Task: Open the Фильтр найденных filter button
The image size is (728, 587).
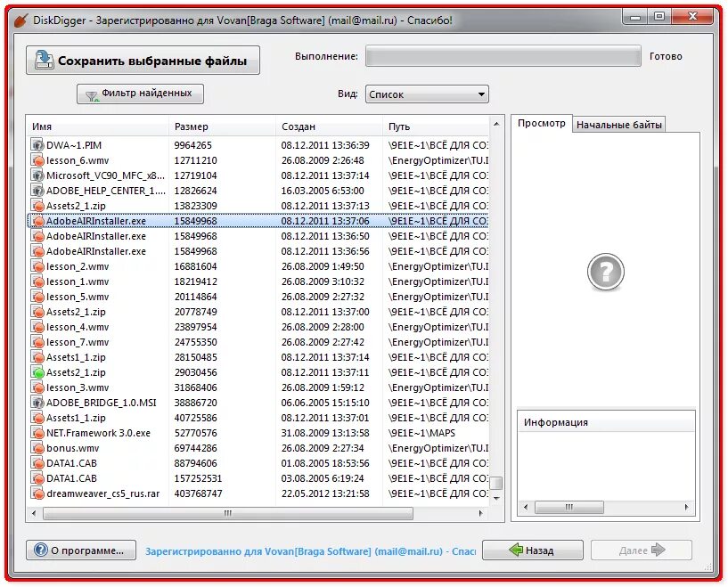Action: pos(140,94)
